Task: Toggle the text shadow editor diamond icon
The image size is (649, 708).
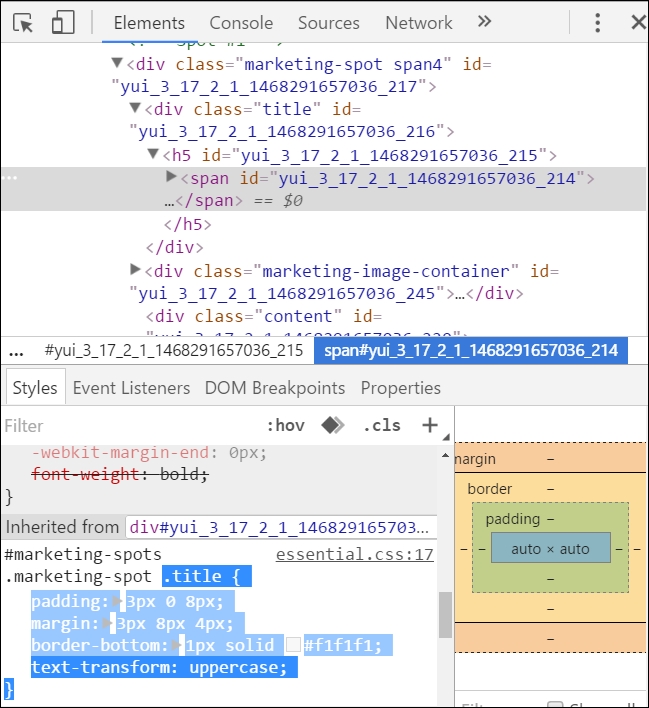Action: [x=333, y=425]
